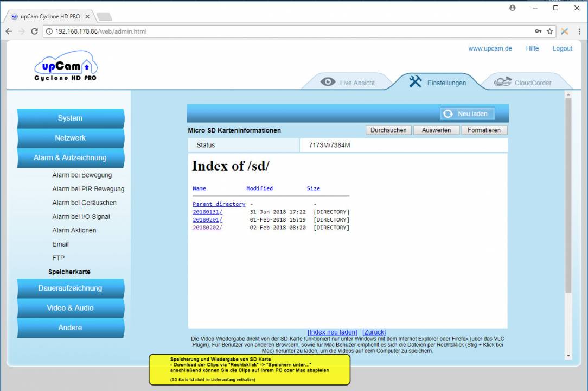The width and height of the screenshot is (588, 391).
Task: Click the 31-Jan-2018 17:22 modified date
Action: (x=278, y=212)
